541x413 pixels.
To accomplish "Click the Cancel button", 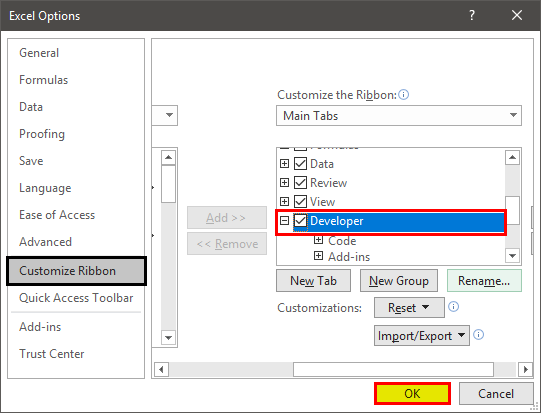I will (x=496, y=393).
